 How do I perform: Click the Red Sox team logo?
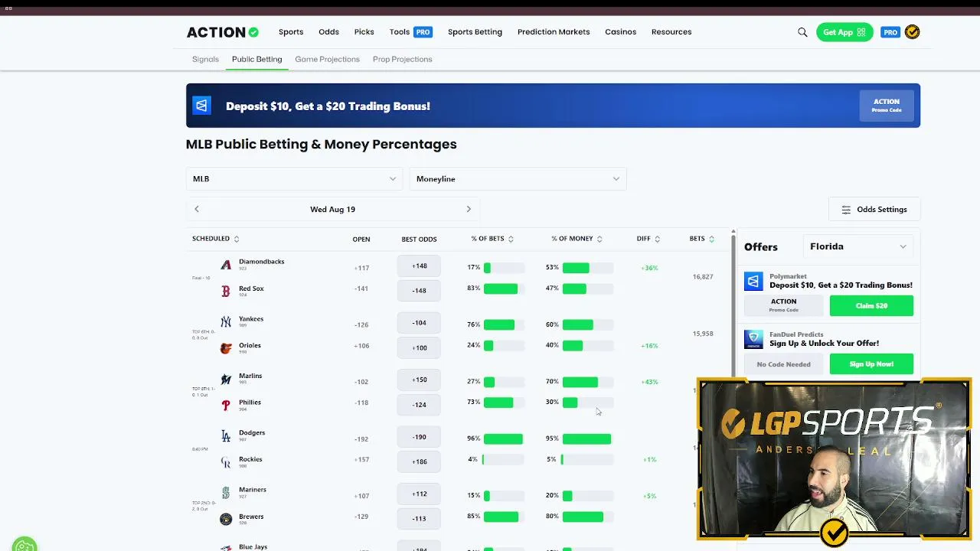click(226, 291)
